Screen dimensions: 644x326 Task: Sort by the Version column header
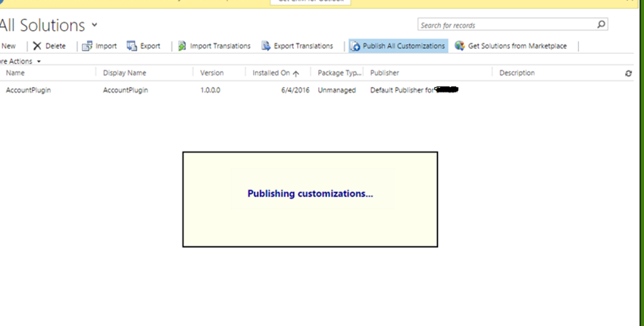(212, 73)
